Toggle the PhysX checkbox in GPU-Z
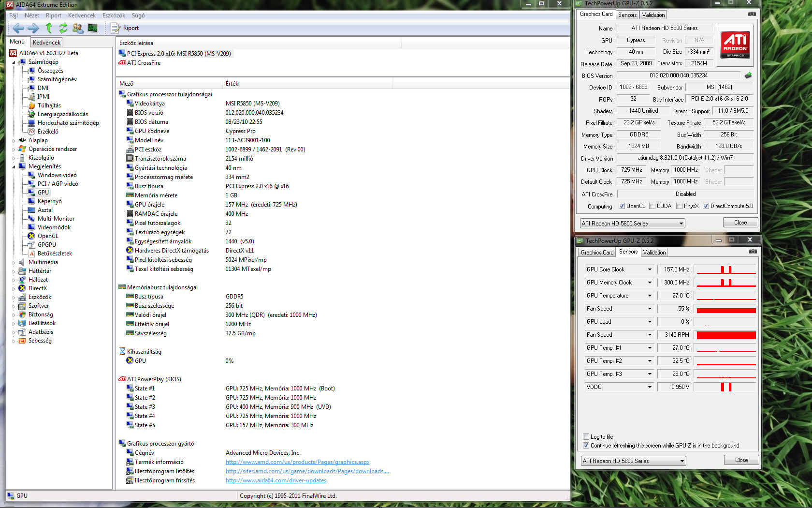Image resolution: width=812 pixels, height=508 pixels. point(679,206)
